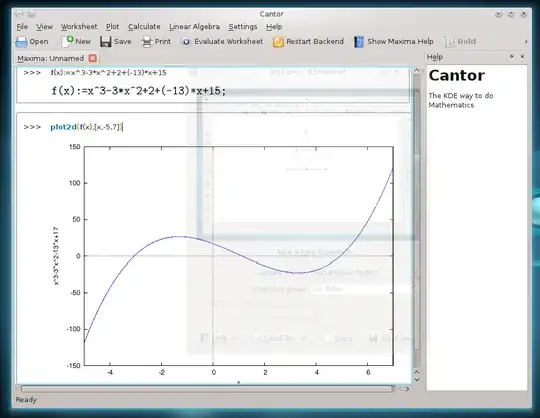The image size is (540, 418).
Task: Toggle Bold formatting in toolbar
Action: [x=460, y=42]
